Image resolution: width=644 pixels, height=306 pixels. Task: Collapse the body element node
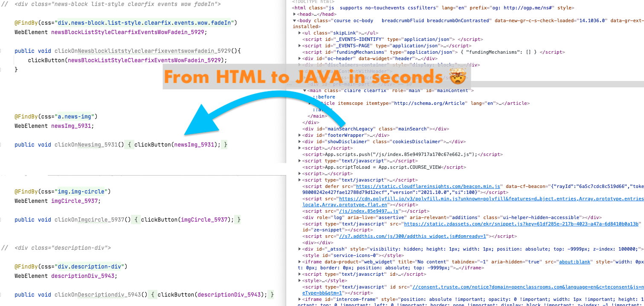point(294,20)
